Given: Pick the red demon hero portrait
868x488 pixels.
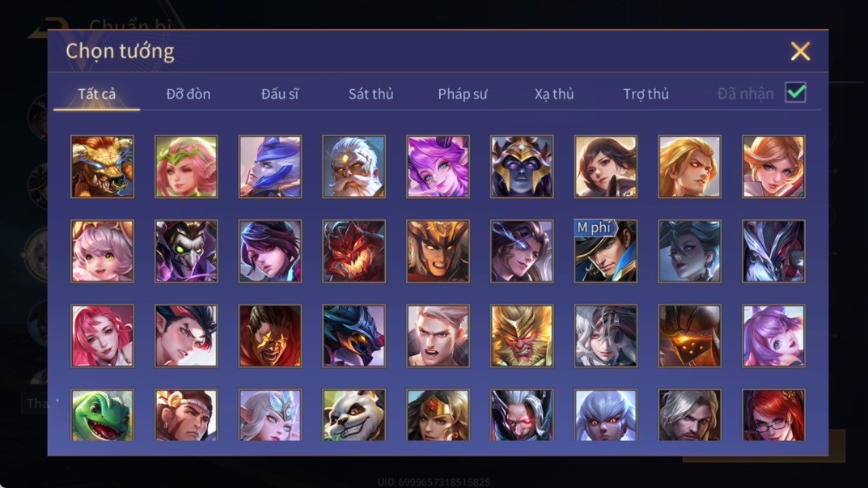Looking at the screenshot, I should (x=354, y=251).
